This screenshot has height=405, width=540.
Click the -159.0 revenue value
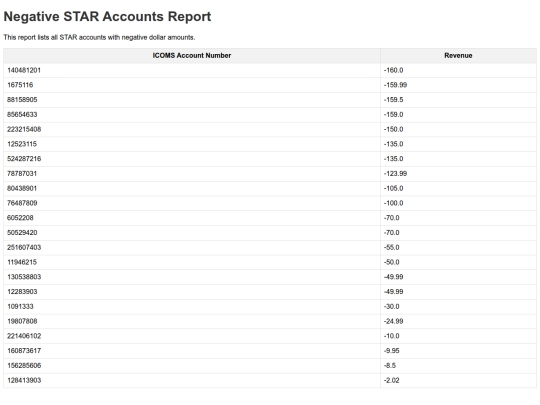click(x=393, y=115)
